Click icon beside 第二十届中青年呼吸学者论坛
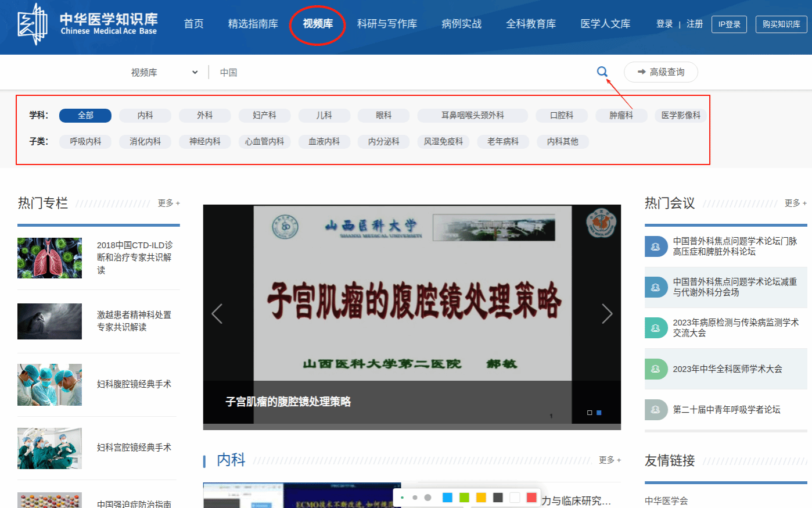The width and height of the screenshot is (812, 508). coord(656,410)
